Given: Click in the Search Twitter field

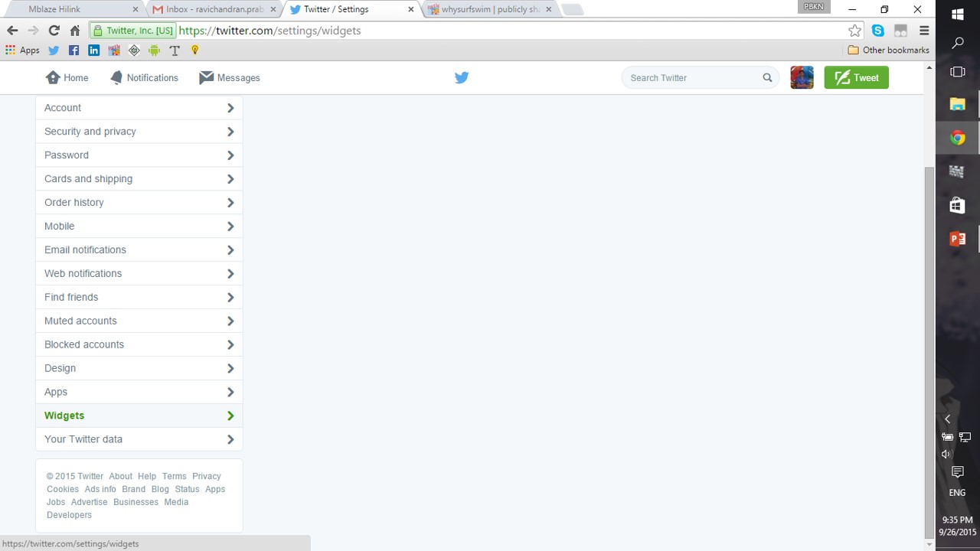Looking at the screenshot, I should click(x=689, y=77).
